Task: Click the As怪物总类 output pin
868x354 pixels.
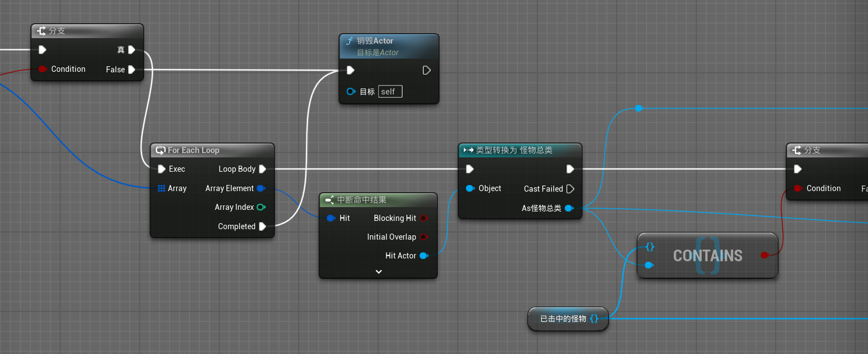Action: (569, 208)
